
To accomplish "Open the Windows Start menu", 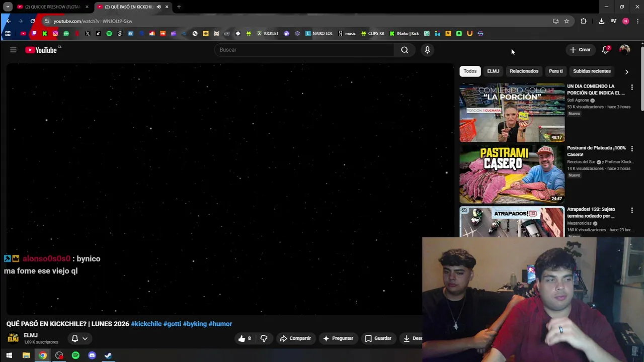I will click(9, 355).
